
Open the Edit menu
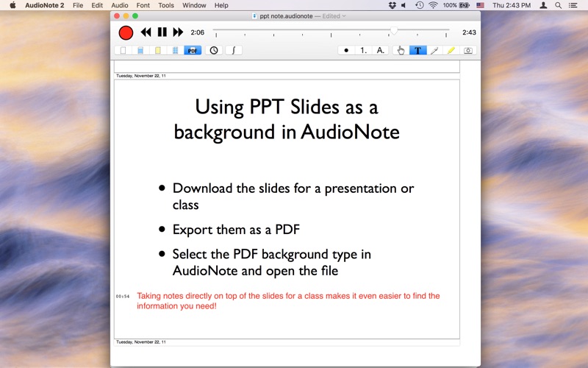(97, 5)
